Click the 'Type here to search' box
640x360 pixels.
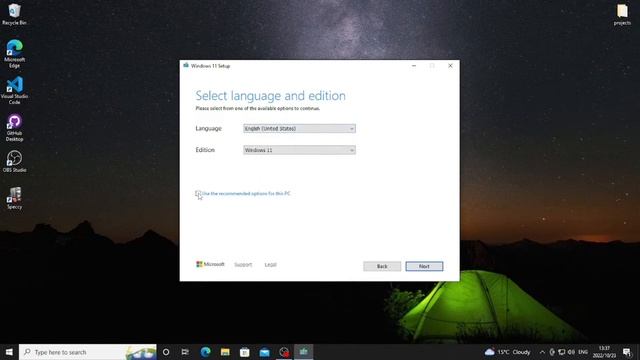88,352
